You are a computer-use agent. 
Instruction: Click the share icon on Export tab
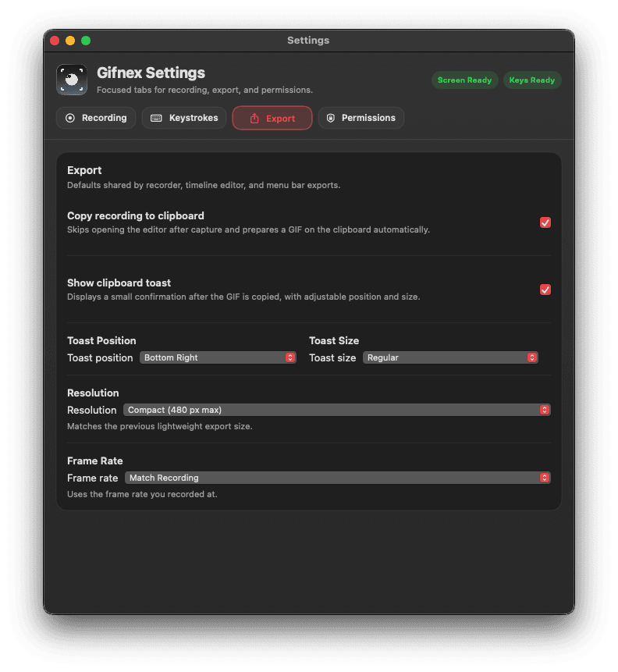254,119
